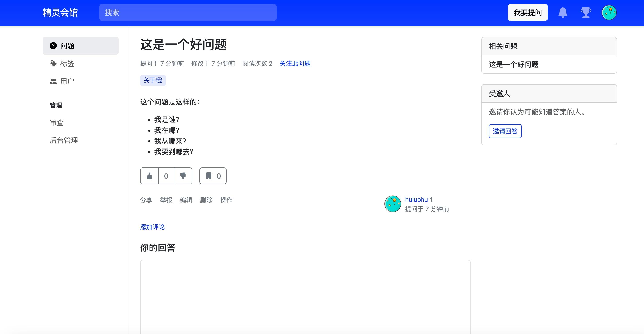Click the 问题 question-mark sidebar item
The height and width of the screenshot is (334, 644).
(x=80, y=46)
